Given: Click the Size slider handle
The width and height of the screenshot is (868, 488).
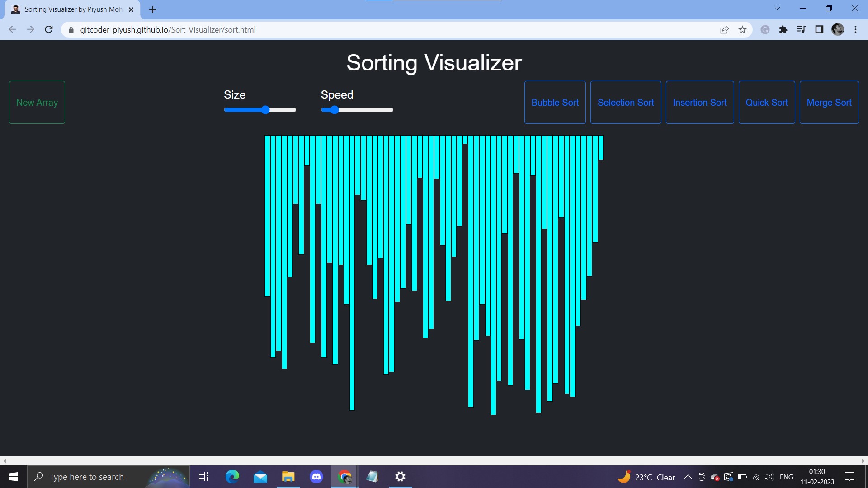Looking at the screenshot, I should (265, 110).
